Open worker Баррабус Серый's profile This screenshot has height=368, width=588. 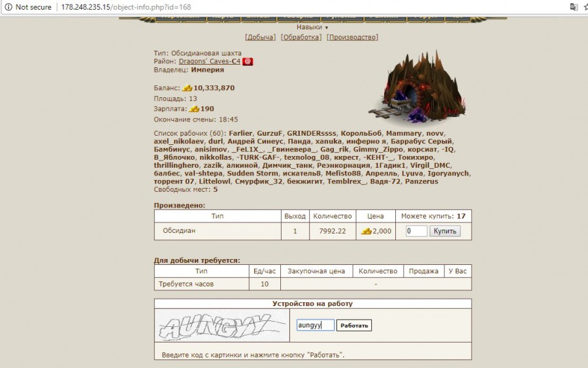click(421, 142)
